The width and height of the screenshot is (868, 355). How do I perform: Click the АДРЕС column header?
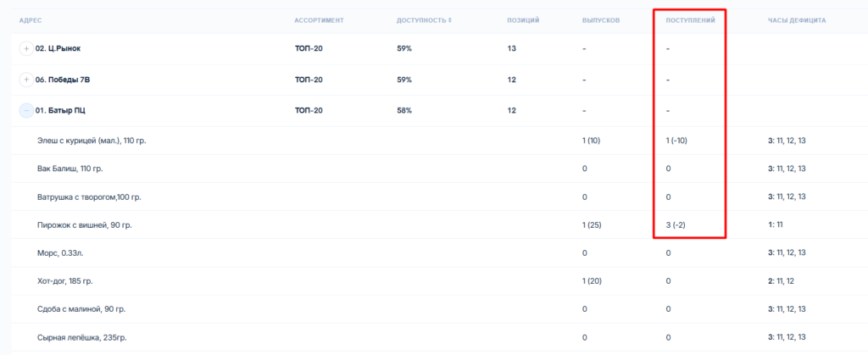[x=31, y=19]
